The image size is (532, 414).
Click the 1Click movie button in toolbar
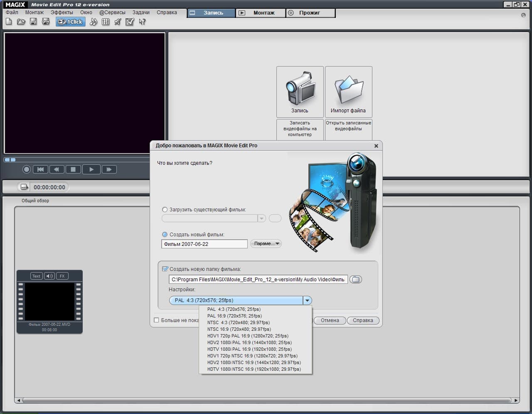click(70, 22)
